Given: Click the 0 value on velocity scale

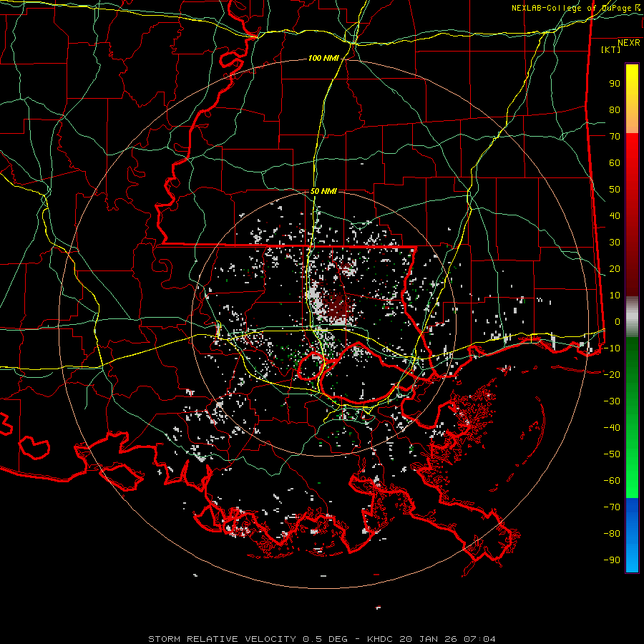Looking at the screenshot, I should coord(618,322).
